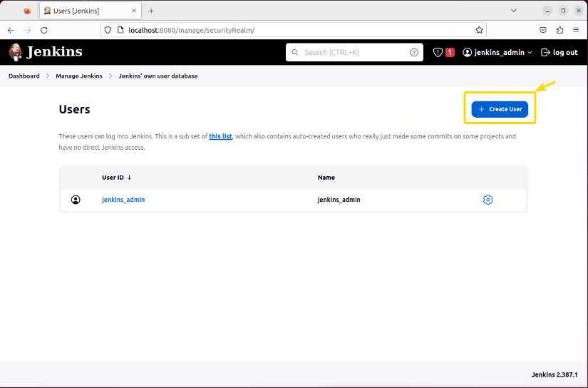Viewport: 588px width, 388px height.
Task: Open settings gear for jenkins_admin row
Action: pos(488,200)
